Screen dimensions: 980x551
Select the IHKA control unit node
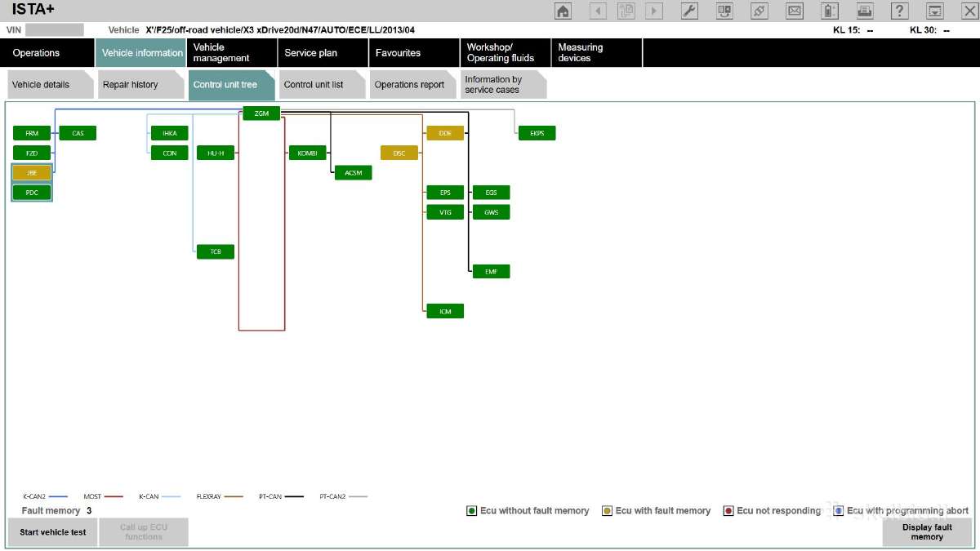[x=170, y=133]
